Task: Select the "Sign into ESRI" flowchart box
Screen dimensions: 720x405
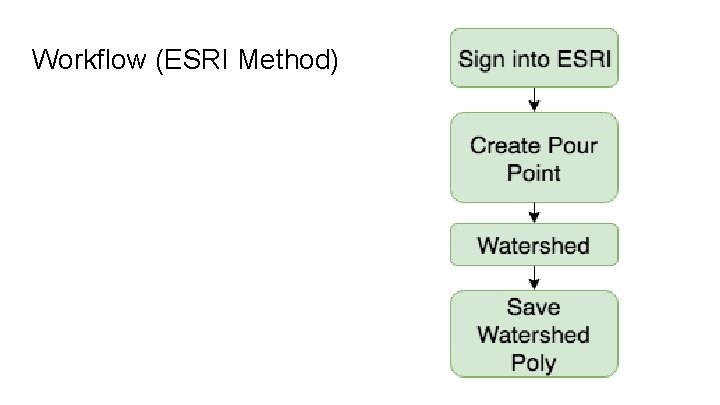Action: click(x=534, y=58)
